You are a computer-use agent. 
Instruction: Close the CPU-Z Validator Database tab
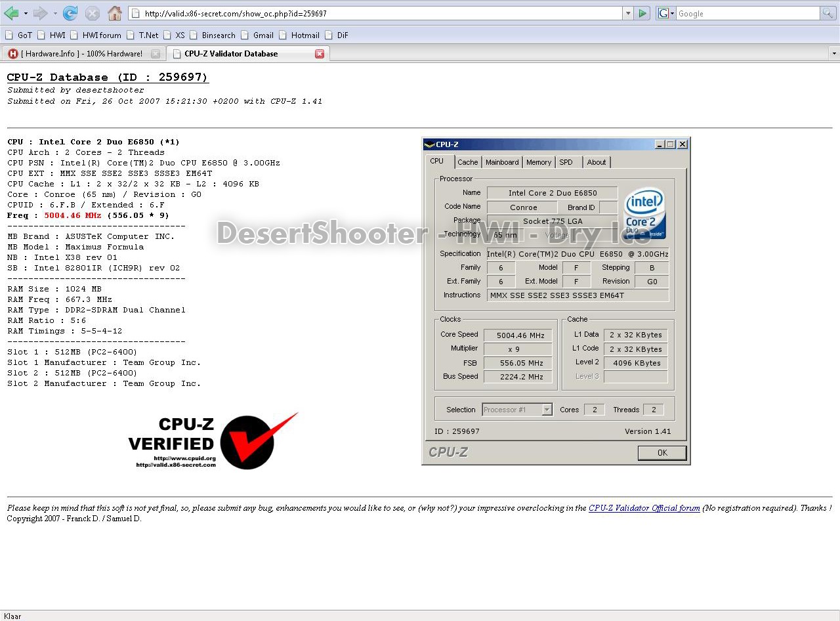(x=320, y=54)
